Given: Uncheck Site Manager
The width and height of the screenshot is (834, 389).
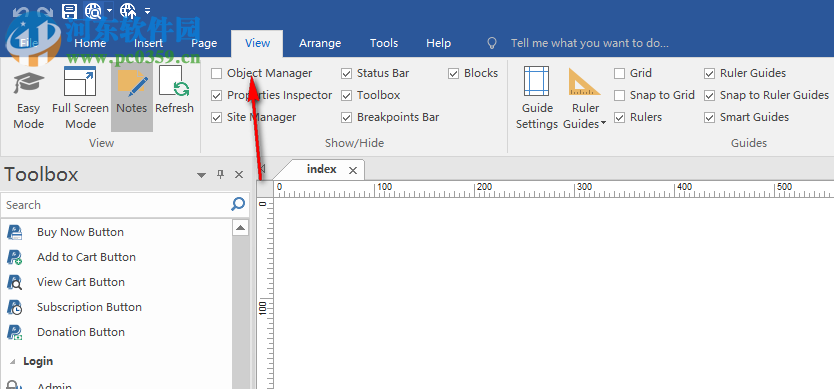Looking at the screenshot, I should click(x=216, y=117).
